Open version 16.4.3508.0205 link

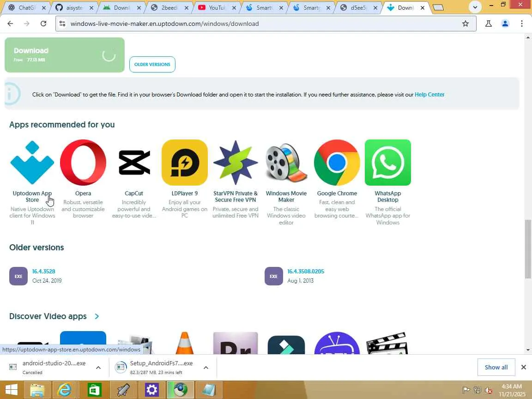(x=306, y=272)
